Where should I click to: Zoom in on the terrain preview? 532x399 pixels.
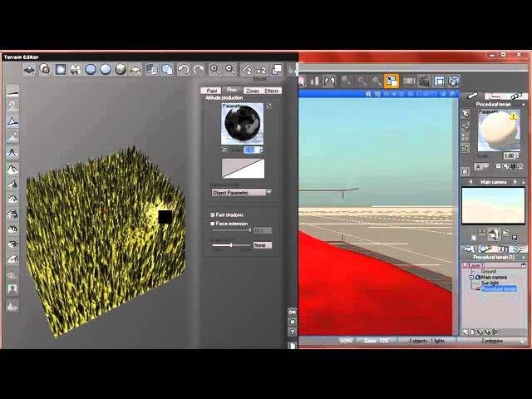point(214,70)
